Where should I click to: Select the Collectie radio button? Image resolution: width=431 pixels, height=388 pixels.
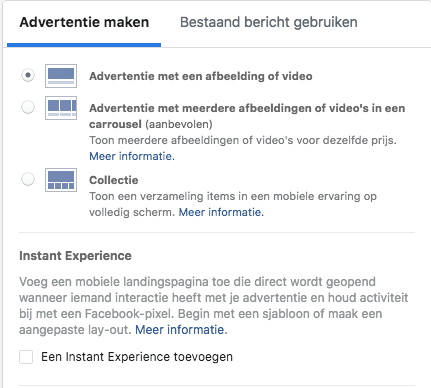click(x=28, y=179)
